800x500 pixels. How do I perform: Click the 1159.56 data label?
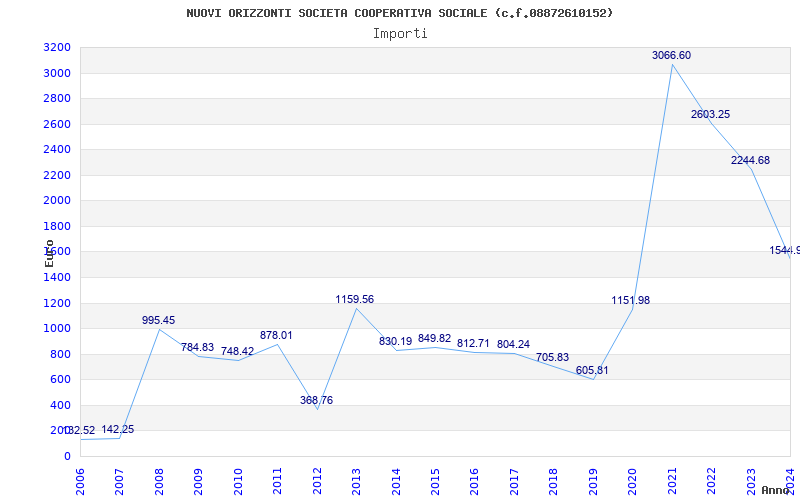click(x=355, y=299)
